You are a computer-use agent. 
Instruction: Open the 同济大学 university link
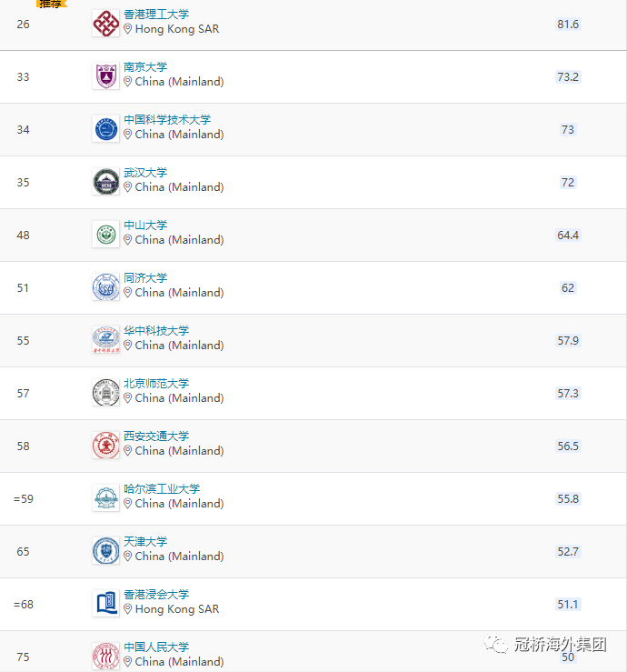point(145,277)
